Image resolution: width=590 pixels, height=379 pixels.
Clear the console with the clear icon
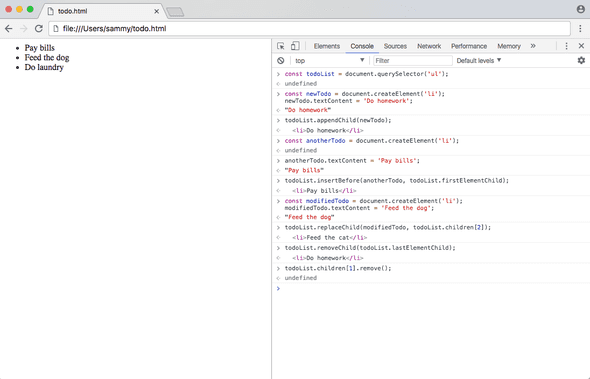(281, 61)
